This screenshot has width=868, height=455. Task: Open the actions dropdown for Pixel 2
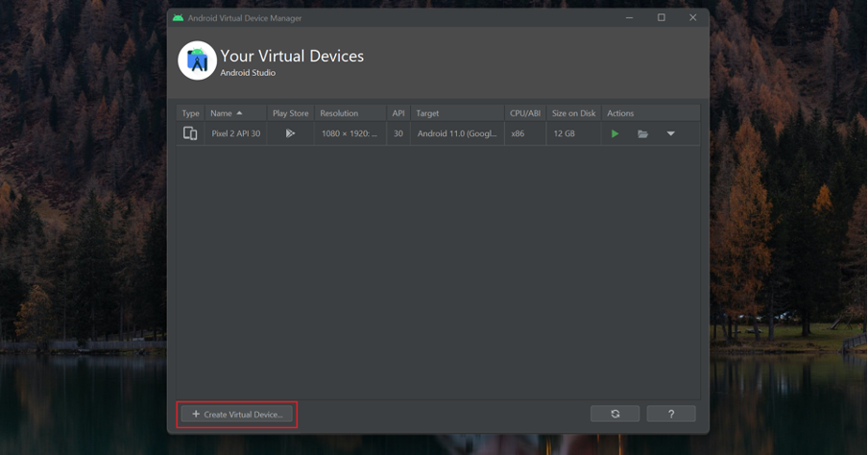pyautogui.click(x=671, y=133)
